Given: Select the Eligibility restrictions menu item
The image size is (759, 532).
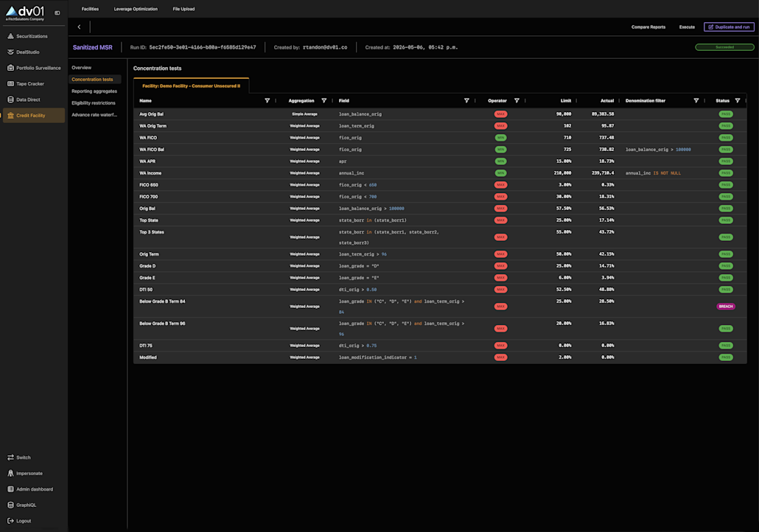Looking at the screenshot, I should pos(94,103).
